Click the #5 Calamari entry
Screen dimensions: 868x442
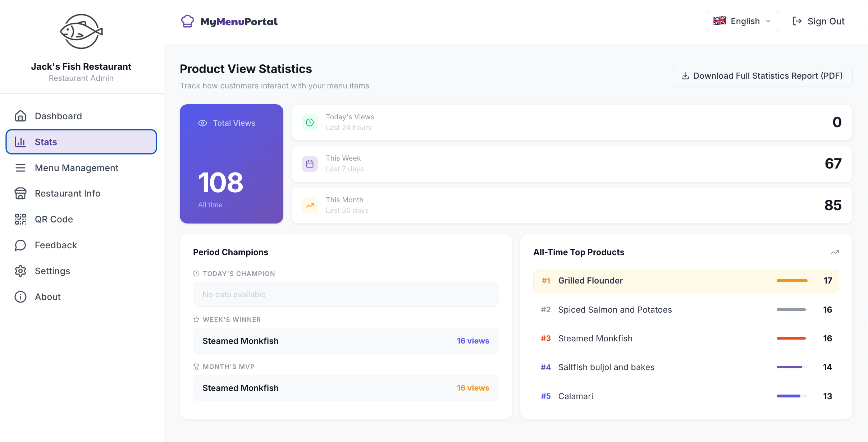[686, 396]
